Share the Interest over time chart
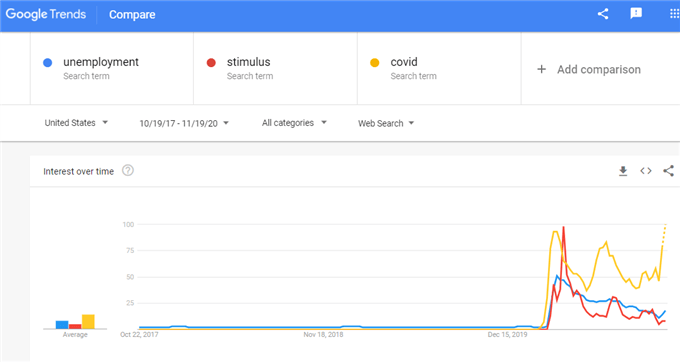 tap(668, 171)
